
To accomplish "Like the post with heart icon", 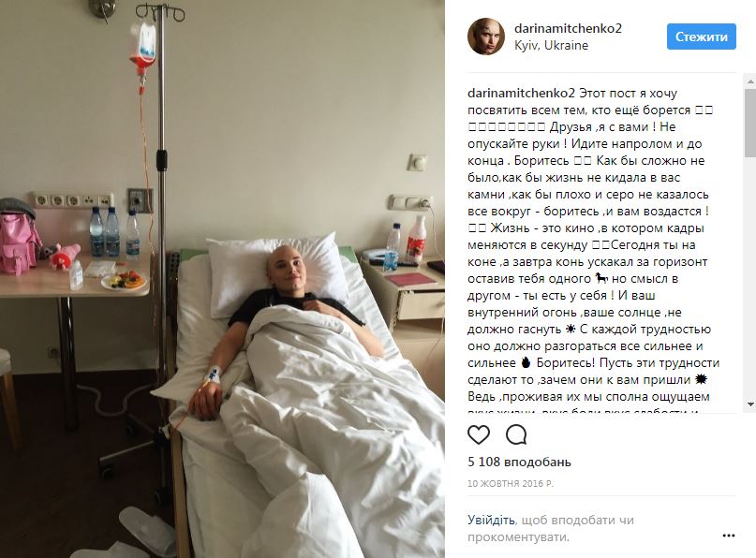I will tap(479, 434).
